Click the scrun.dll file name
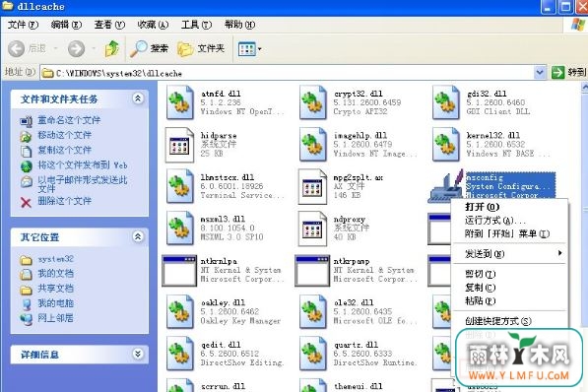 pyautogui.click(x=223, y=386)
